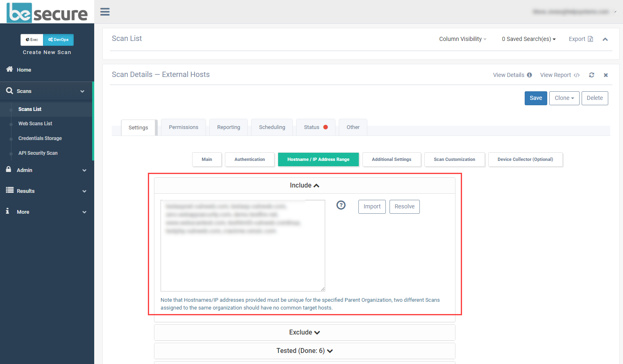The height and width of the screenshot is (364, 623).
Task: Click Export spreadsheet icon
Action: pos(590,39)
